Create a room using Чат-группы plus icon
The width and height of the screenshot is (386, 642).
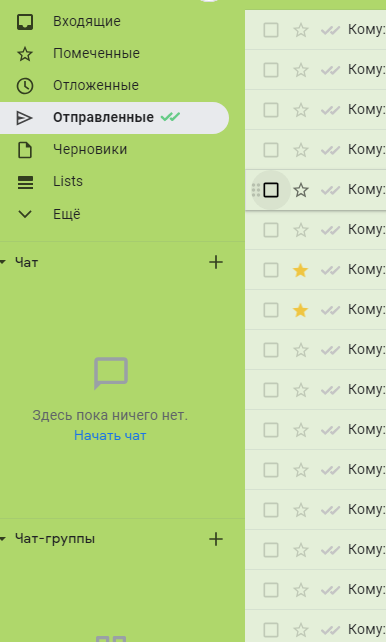click(x=216, y=539)
